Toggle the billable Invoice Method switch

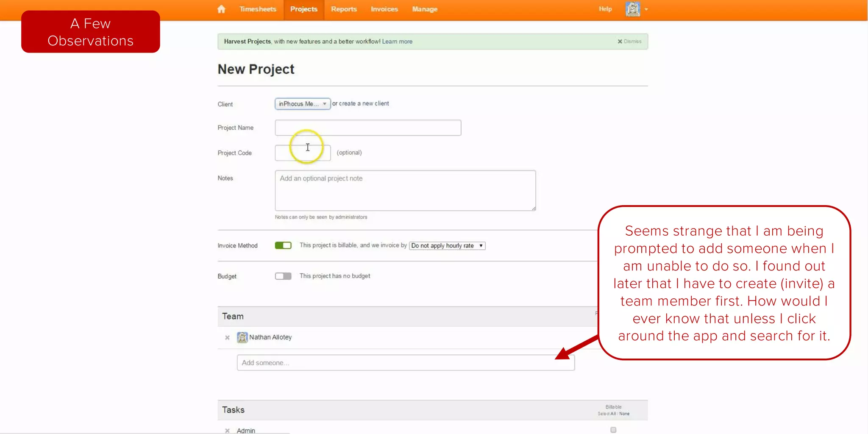click(283, 245)
